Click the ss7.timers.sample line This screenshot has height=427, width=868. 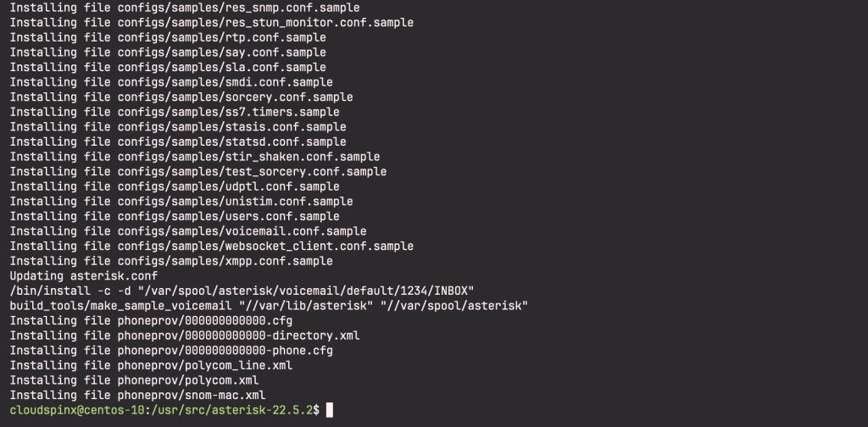coord(175,112)
